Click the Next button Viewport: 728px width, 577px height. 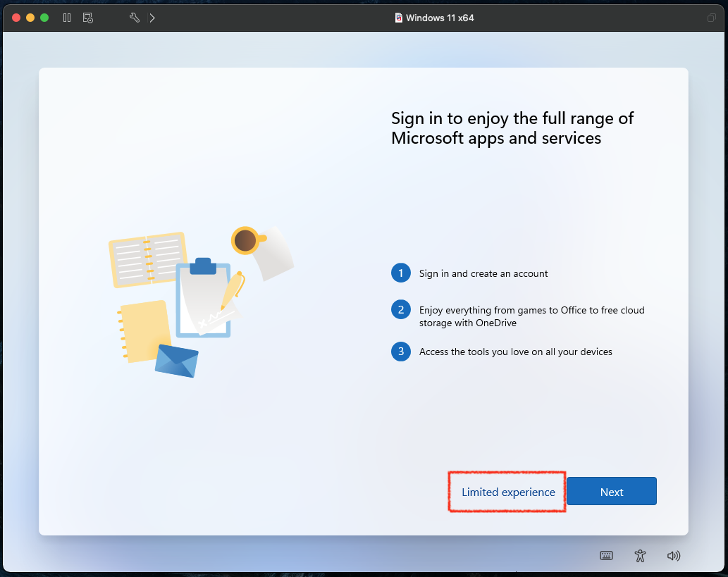612,491
